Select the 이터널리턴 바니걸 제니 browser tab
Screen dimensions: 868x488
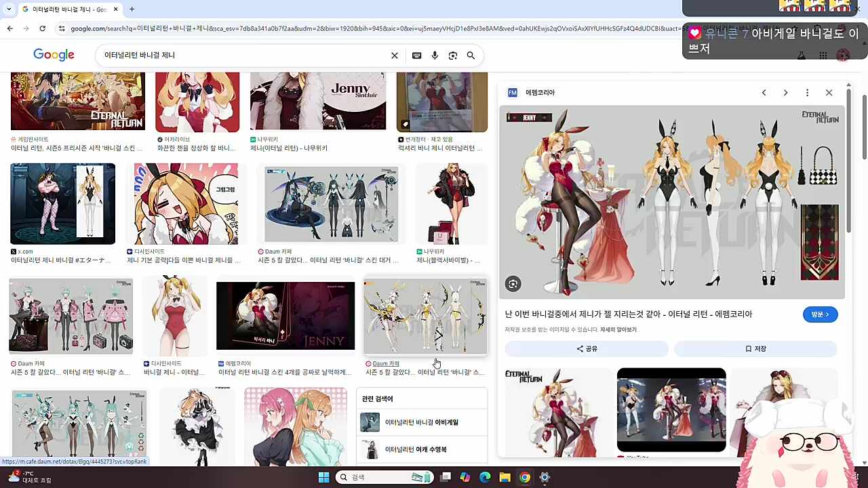coord(70,9)
